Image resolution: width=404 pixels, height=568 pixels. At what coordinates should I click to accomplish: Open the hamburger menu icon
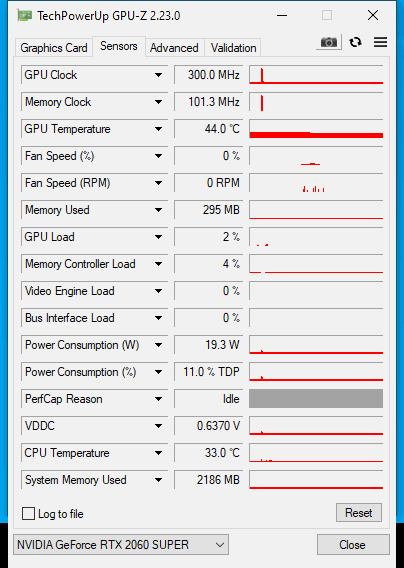click(x=380, y=42)
